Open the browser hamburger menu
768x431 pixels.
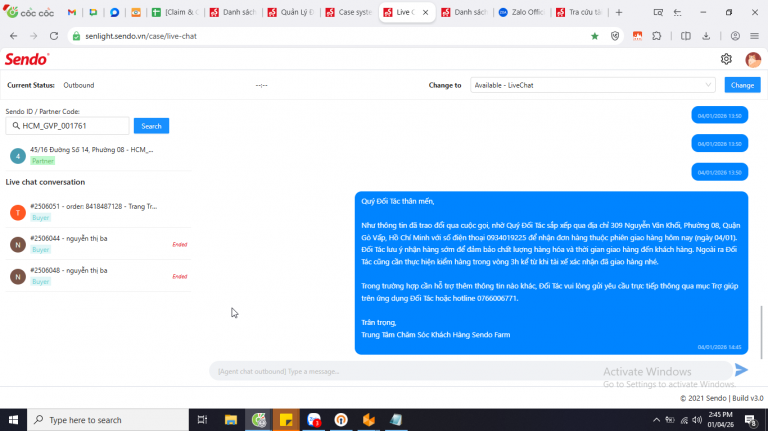(754, 36)
